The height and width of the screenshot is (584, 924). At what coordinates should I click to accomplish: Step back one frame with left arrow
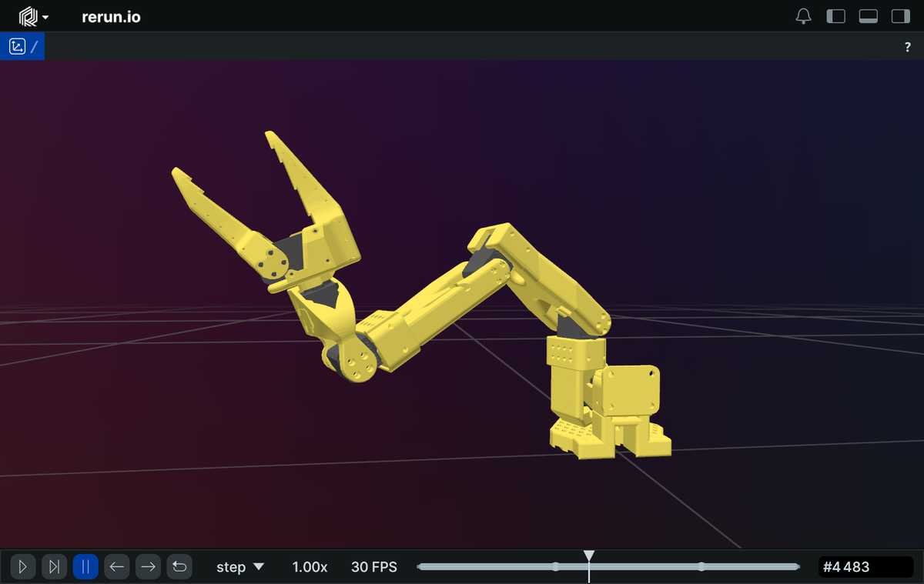(117, 567)
